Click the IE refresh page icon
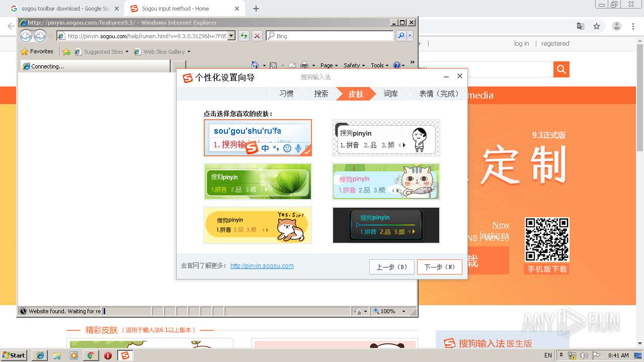This screenshot has width=644, height=362. pyautogui.click(x=244, y=36)
